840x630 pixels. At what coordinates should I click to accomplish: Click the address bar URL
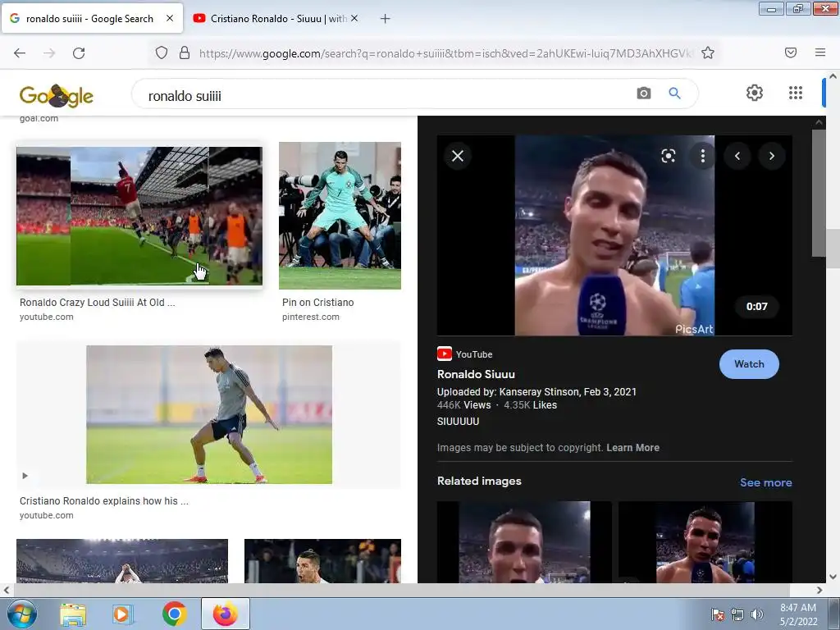[445, 53]
